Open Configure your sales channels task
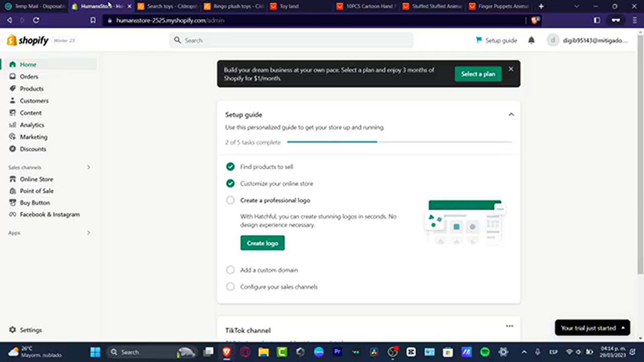This screenshot has height=362, width=644. [279, 287]
